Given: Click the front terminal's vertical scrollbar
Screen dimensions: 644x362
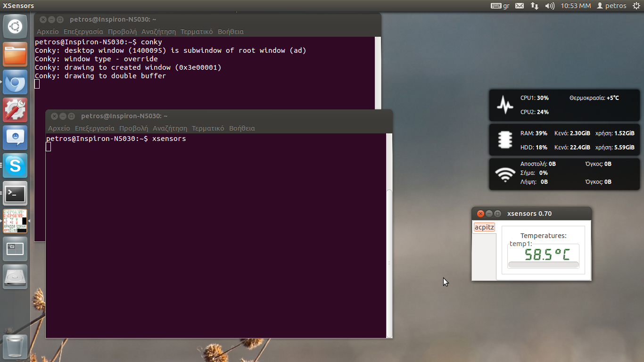Looking at the screenshot, I should (389, 236).
